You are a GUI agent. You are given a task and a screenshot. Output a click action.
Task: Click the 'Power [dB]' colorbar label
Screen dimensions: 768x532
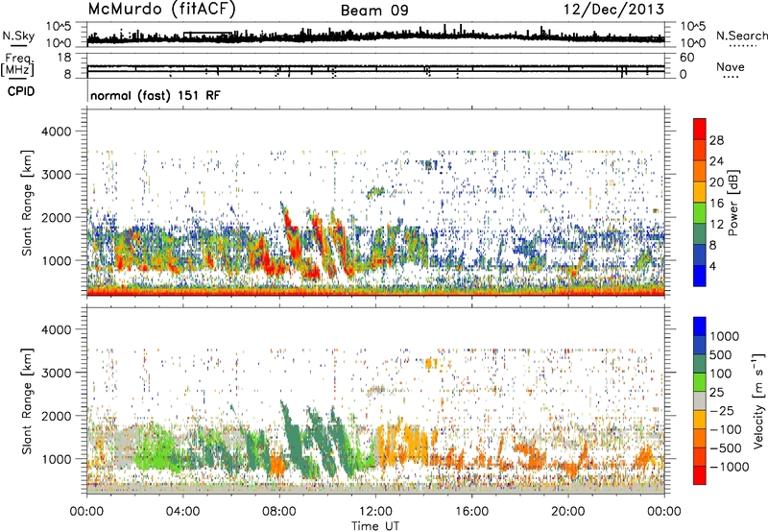733,203
